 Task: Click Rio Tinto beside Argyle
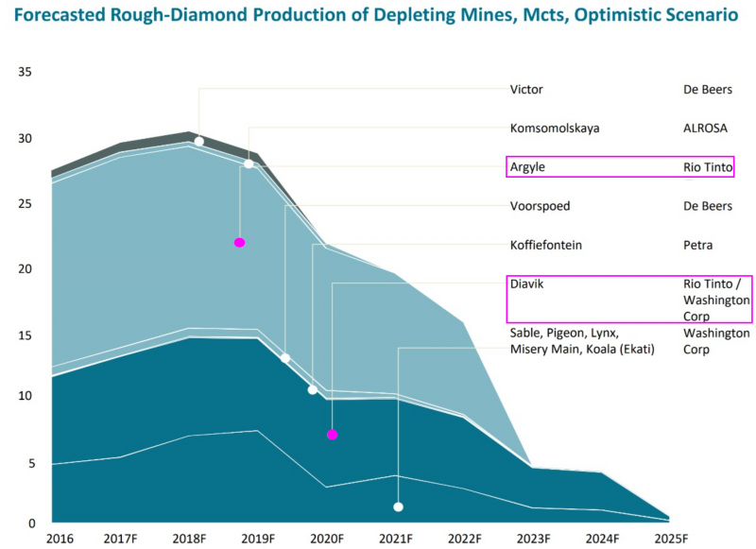point(707,167)
